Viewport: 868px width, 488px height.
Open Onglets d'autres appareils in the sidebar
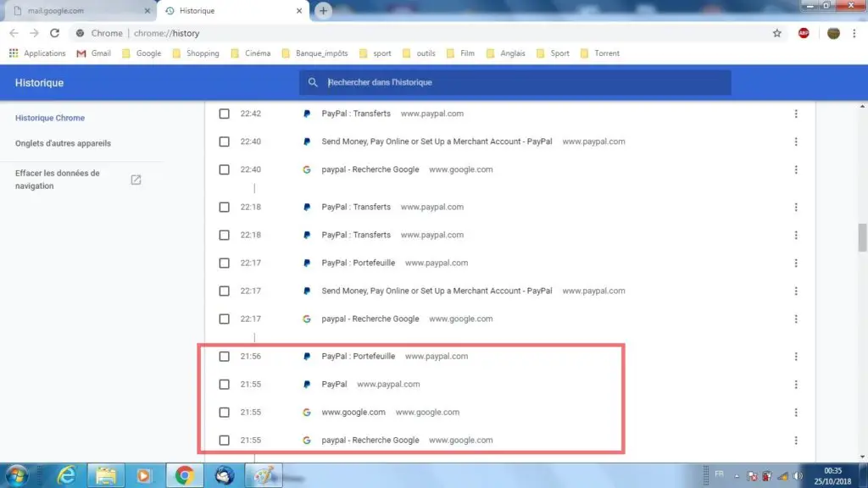(x=63, y=143)
